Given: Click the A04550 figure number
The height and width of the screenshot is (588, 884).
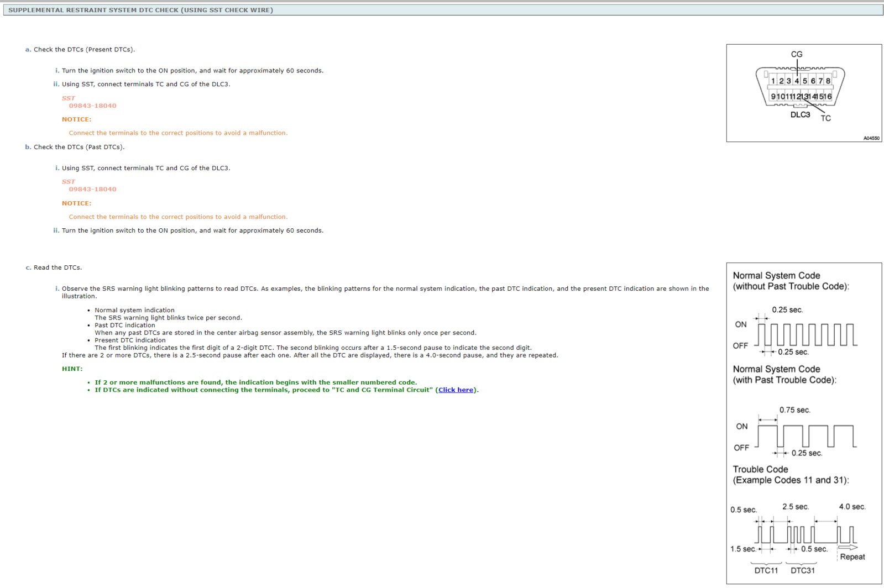Looking at the screenshot, I should coord(871,138).
